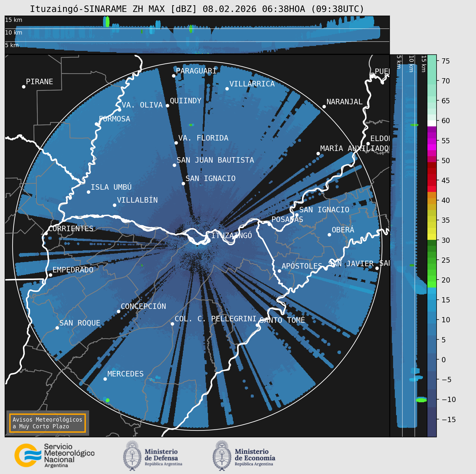The height and width of the screenshot is (474, 476).
Task: Click the white city dot marking Mercedes
Action: (x=105, y=379)
